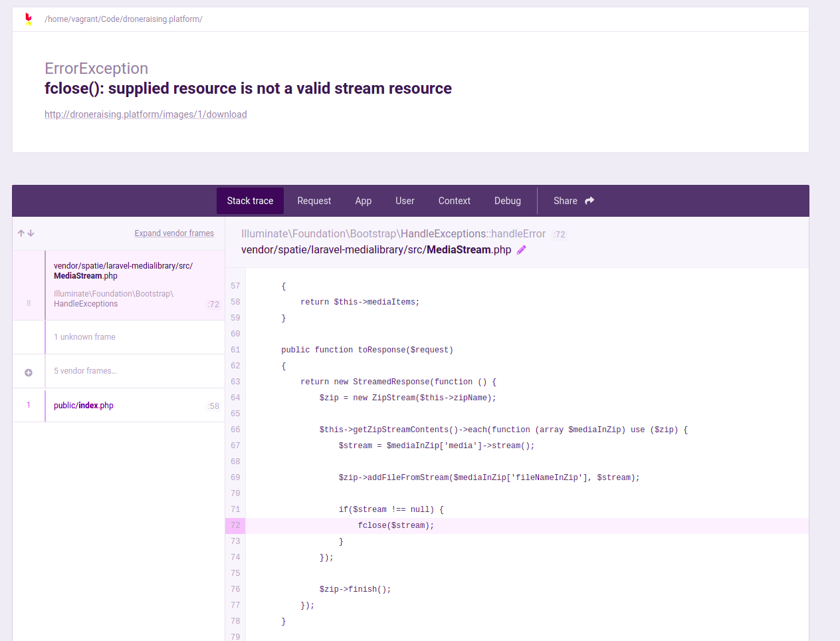Click the vendor/spatie MediaStream.php file path in header
This screenshot has height=641, width=840.
tap(376, 250)
